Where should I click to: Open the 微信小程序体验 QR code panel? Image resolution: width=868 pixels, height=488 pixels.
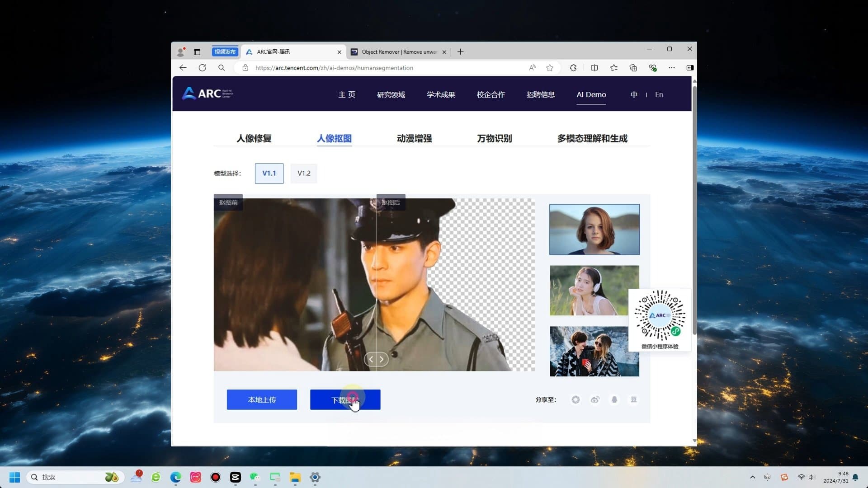659,316
